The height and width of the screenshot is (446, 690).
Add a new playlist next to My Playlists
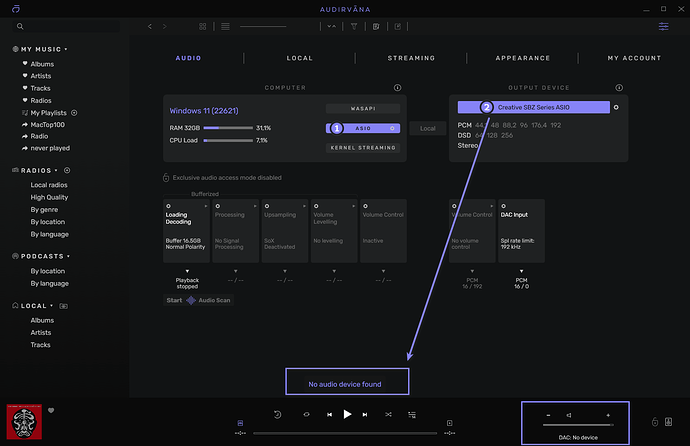pos(74,113)
